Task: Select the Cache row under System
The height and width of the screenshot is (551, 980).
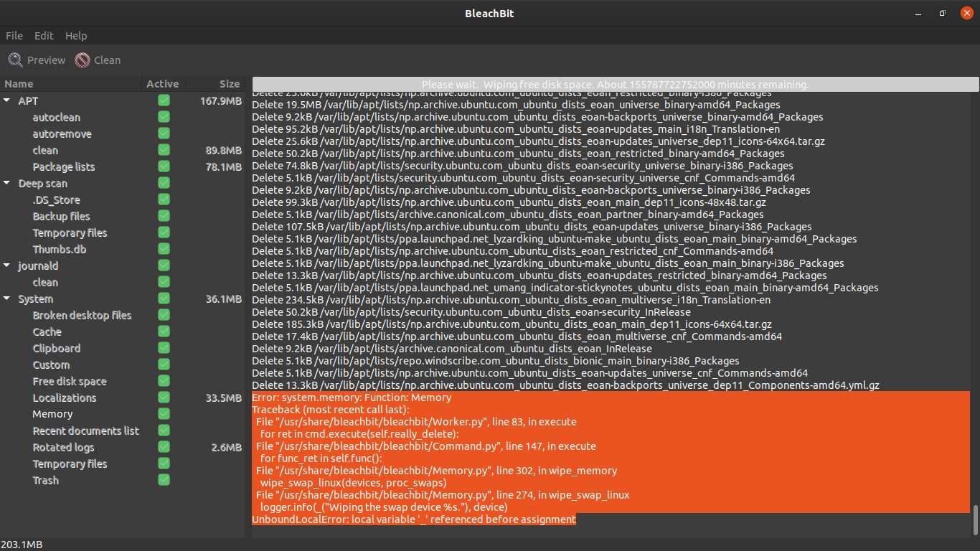Action: coord(123,331)
